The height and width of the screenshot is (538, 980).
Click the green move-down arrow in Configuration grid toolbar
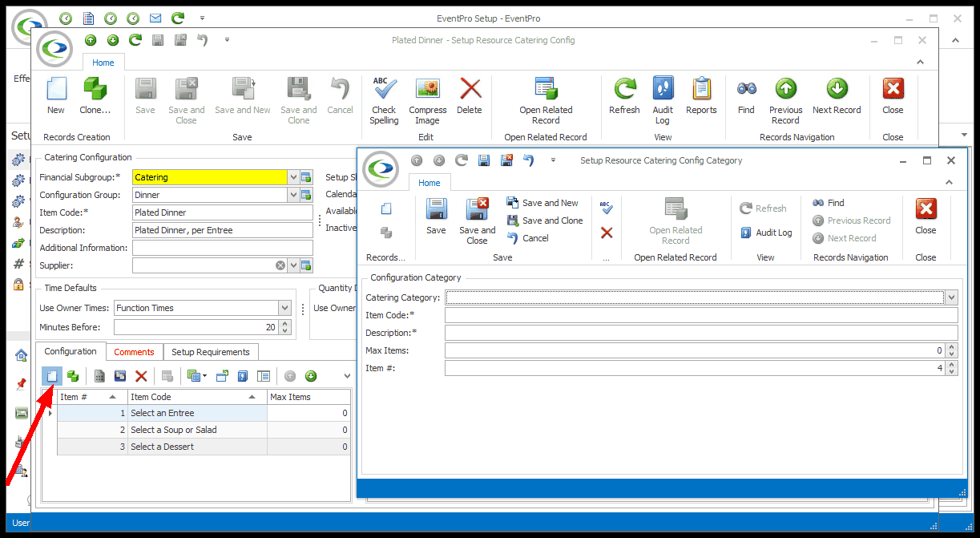[311, 376]
